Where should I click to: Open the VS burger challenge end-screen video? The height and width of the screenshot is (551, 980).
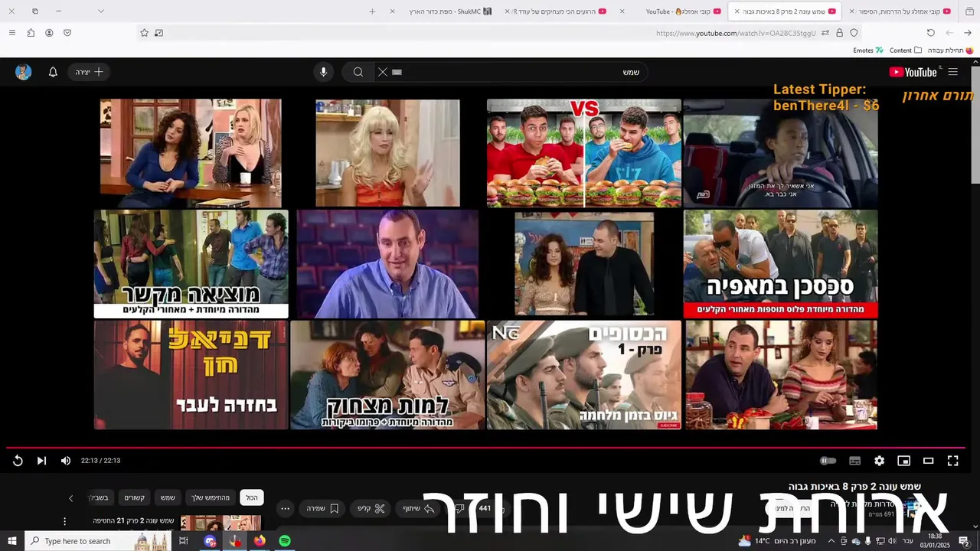tap(584, 153)
